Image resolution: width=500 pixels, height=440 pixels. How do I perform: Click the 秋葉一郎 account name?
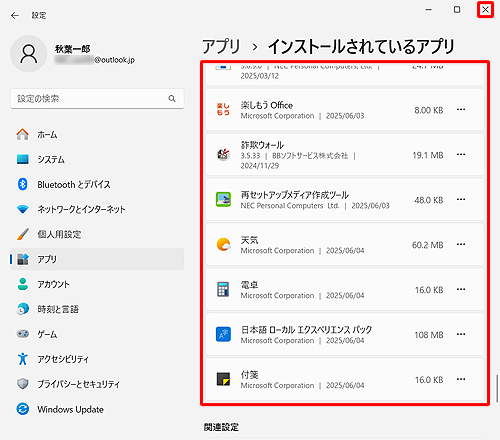point(72,49)
